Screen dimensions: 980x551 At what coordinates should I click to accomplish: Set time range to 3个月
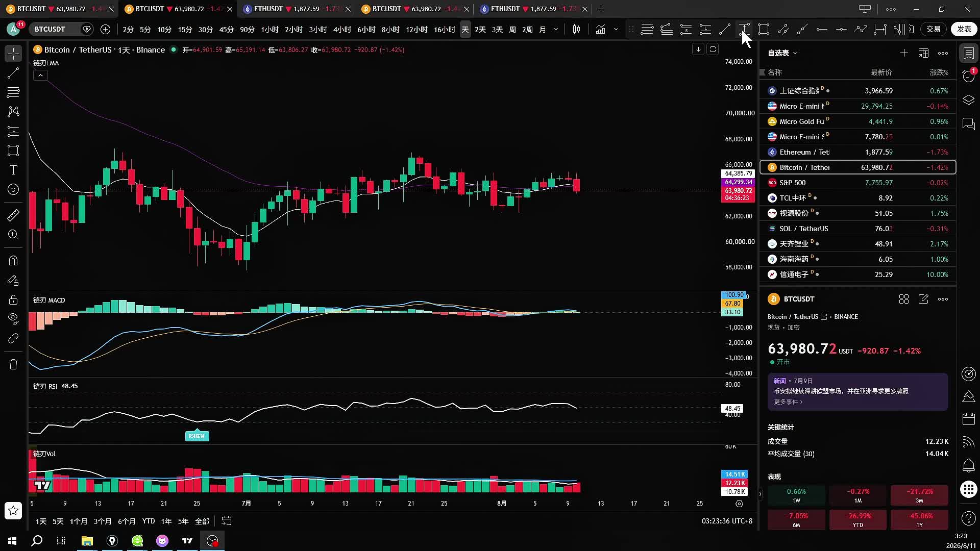click(x=103, y=521)
